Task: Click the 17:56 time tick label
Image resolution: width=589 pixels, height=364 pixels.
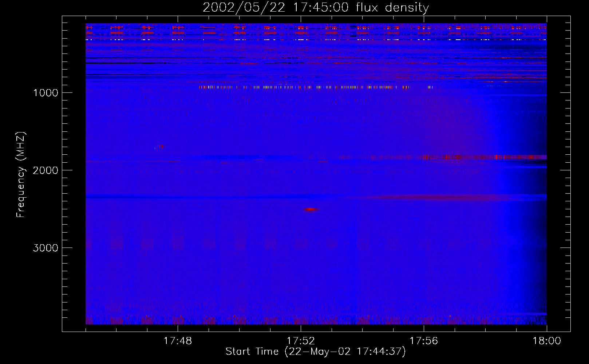Action: 424,341
